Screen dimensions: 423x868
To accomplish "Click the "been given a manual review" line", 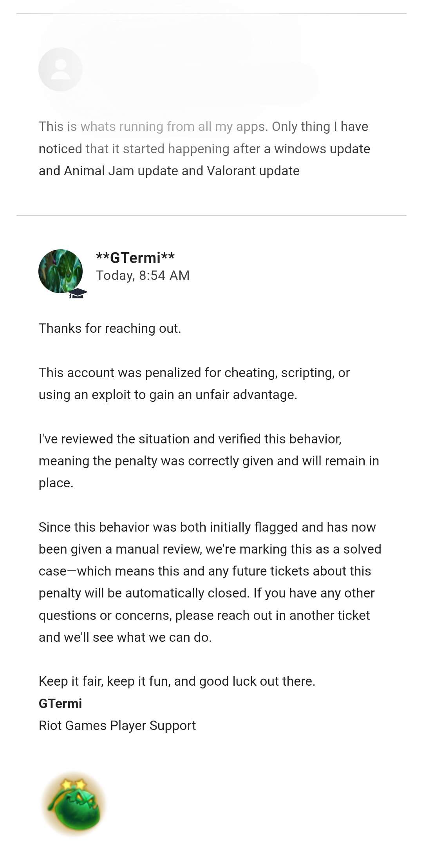I will coord(210,549).
